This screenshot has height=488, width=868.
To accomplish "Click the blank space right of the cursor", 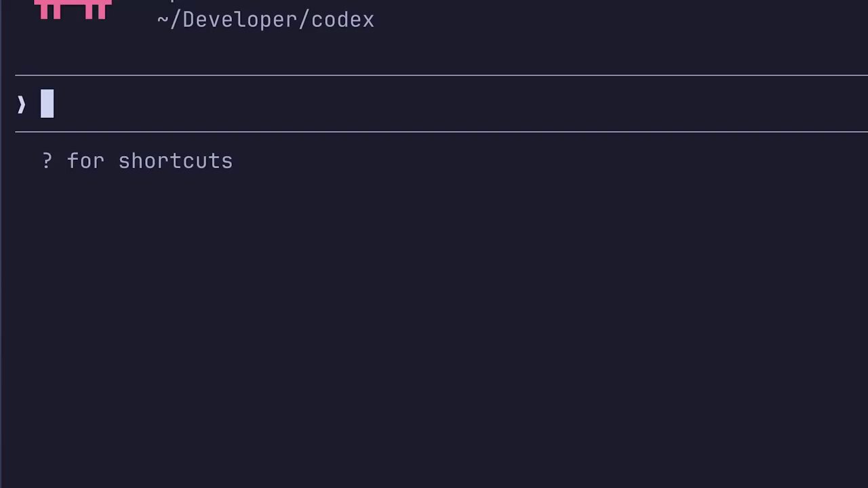I will (x=475, y=104).
